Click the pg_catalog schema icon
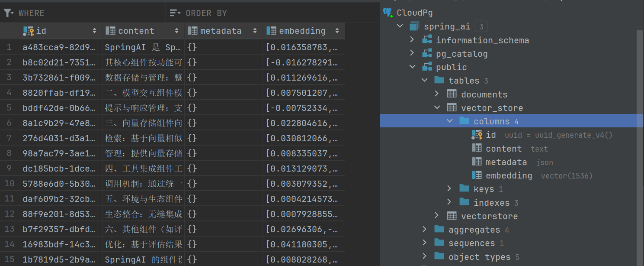Viewport: 644px width, 266px height. [427, 54]
